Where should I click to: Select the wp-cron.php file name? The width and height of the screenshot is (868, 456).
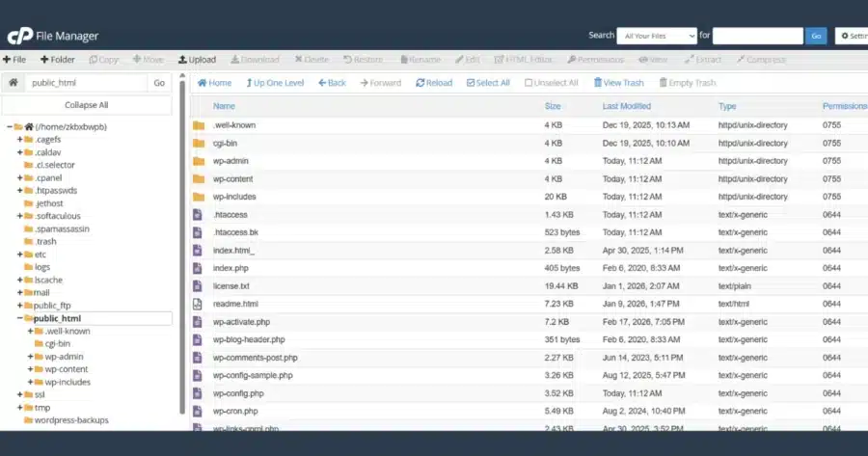(x=235, y=412)
